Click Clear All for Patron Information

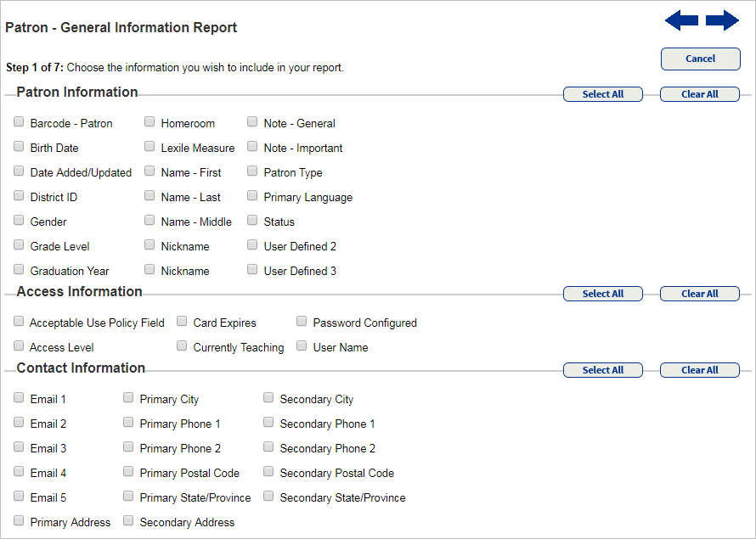tap(699, 93)
